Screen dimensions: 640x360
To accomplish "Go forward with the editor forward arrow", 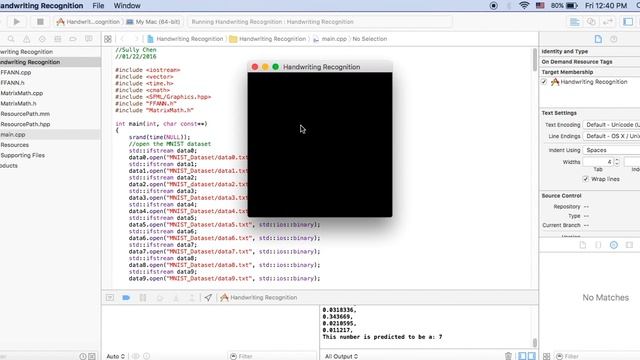I will point(136,39).
